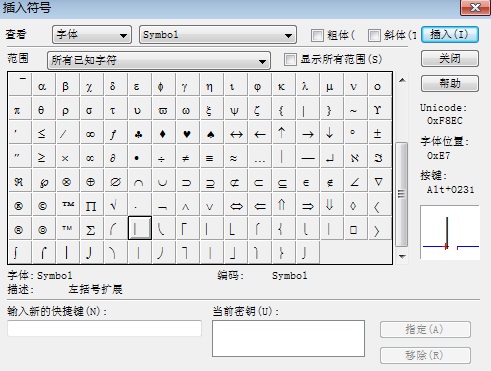The image size is (491, 371).
Task: Pick the greater-than-or-equal ≥ symbol
Action: [44, 156]
